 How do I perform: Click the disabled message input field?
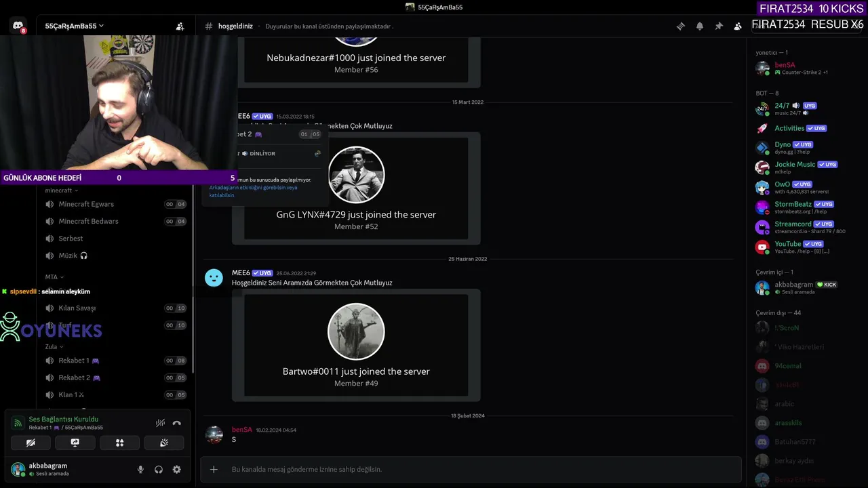tap(471, 469)
